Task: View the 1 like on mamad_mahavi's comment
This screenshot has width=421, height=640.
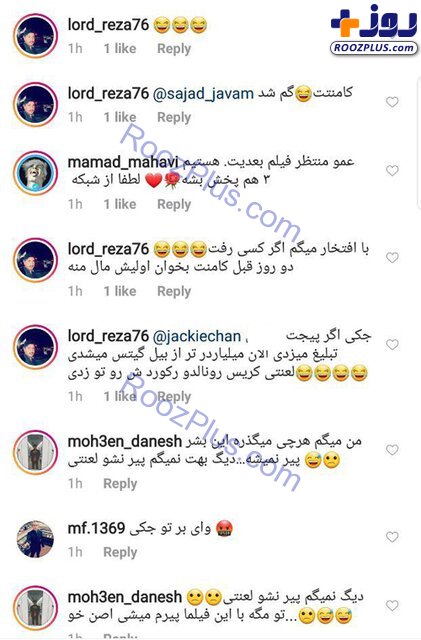Action: [120, 204]
